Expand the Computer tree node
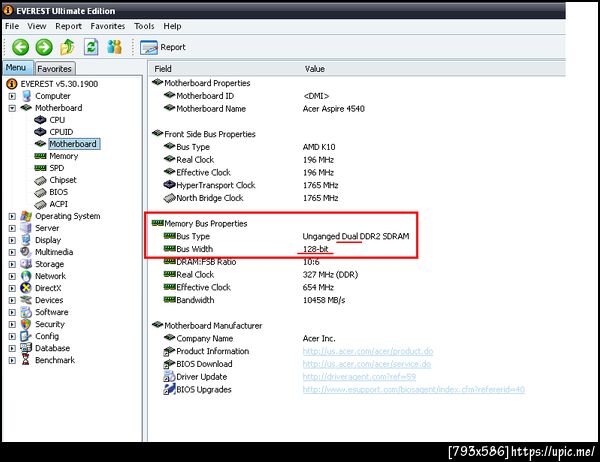This screenshot has width=600, height=462. tap(12, 96)
